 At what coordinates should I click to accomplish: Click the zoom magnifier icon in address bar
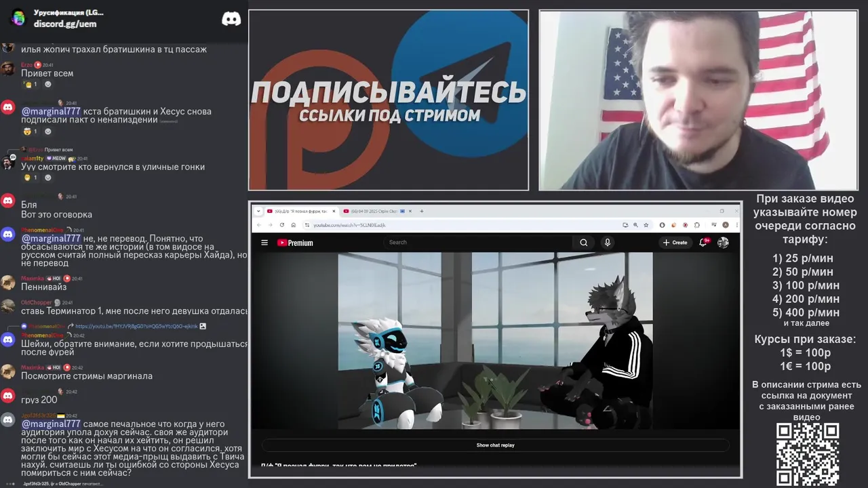pos(635,225)
